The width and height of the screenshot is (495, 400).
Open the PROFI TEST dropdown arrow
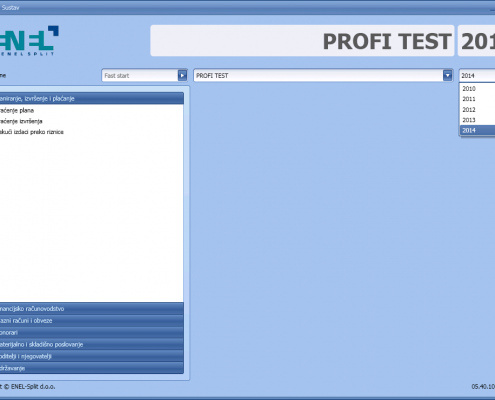point(447,76)
